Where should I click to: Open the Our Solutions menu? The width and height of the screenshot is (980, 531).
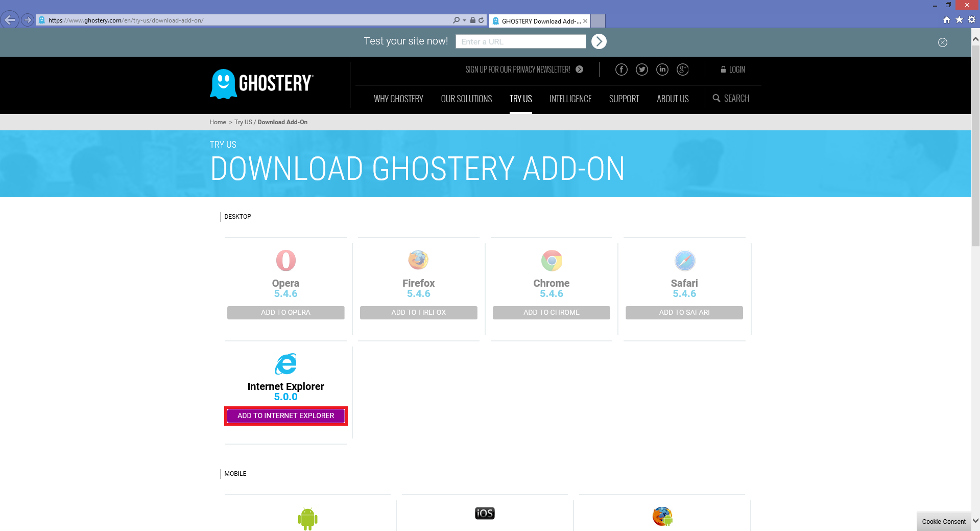point(466,99)
